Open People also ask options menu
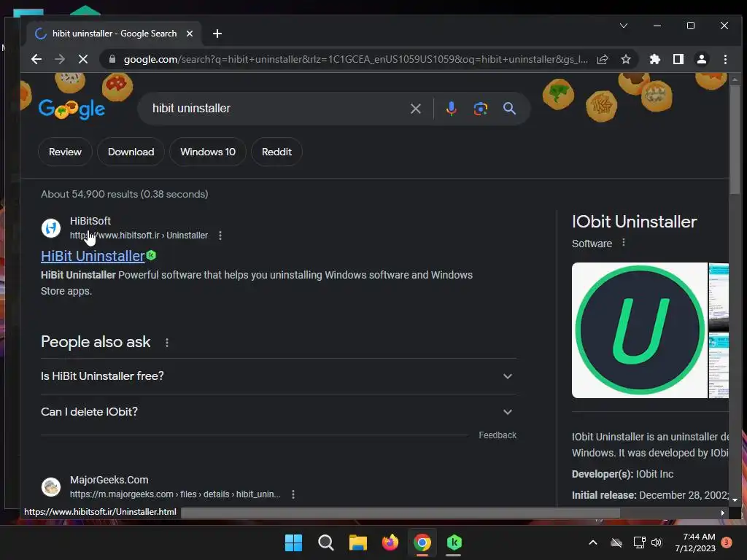This screenshot has height=560, width=747. tap(167, 343)
